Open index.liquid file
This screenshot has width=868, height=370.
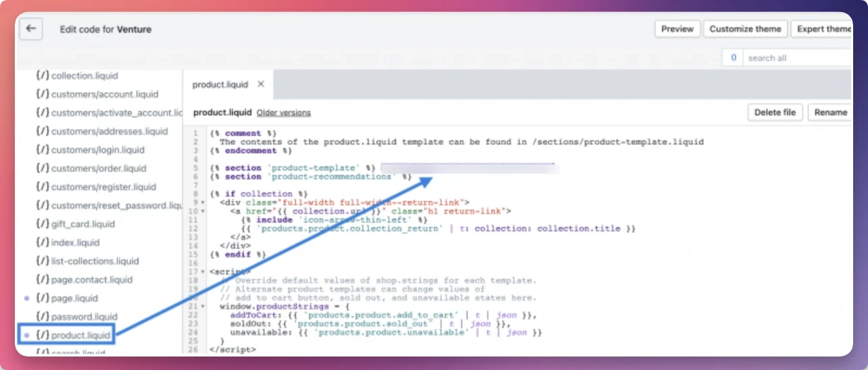(76, 242)
